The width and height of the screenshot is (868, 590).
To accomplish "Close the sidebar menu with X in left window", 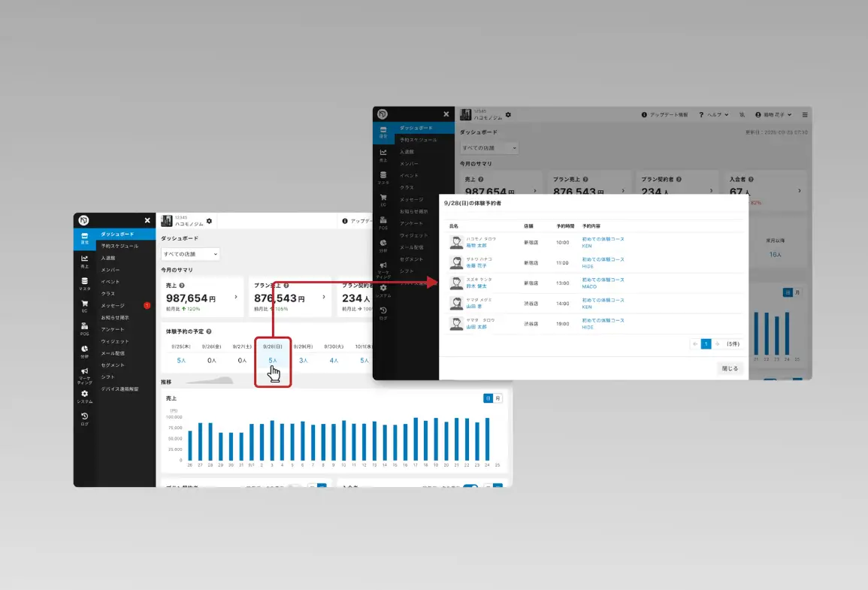I will pos(147,220).
